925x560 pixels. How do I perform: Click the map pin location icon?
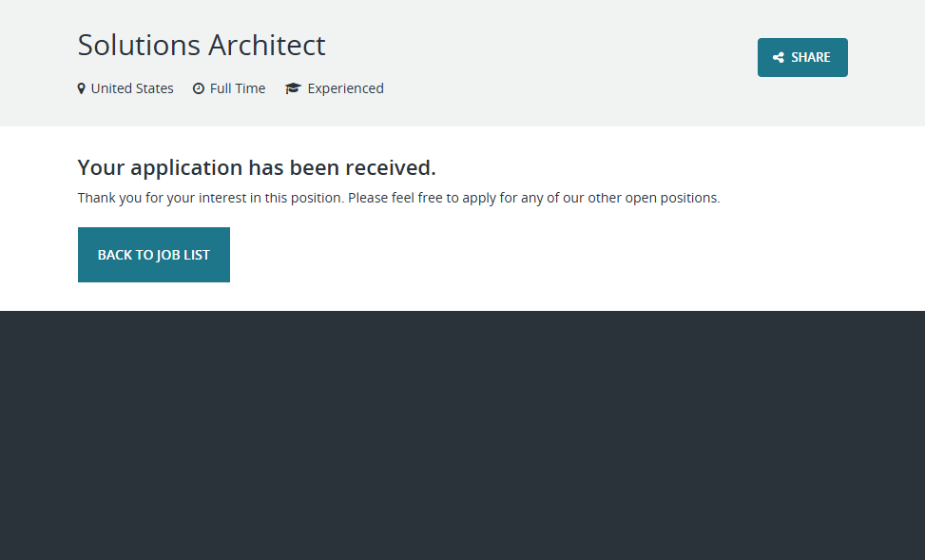pos(82,88)
